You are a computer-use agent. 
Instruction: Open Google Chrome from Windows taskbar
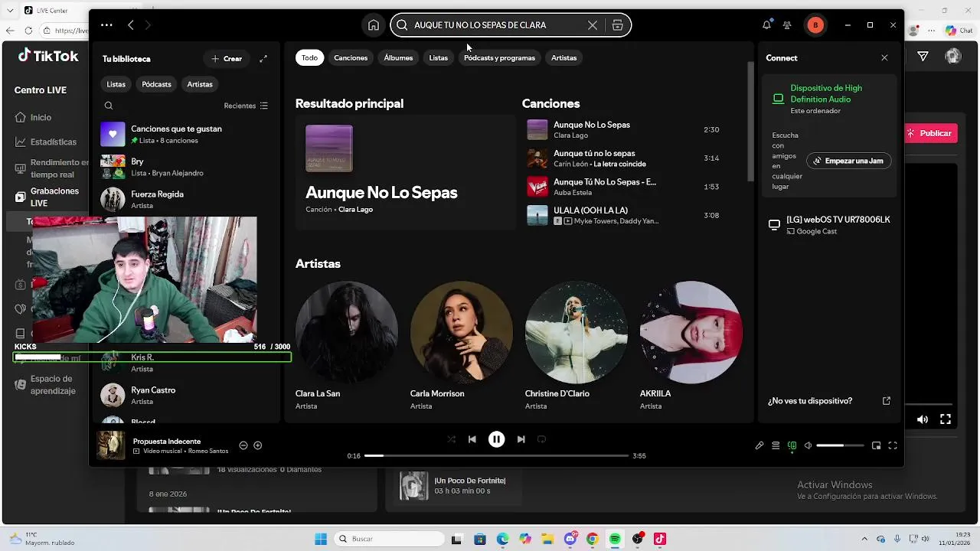click(x=593, y=539)
